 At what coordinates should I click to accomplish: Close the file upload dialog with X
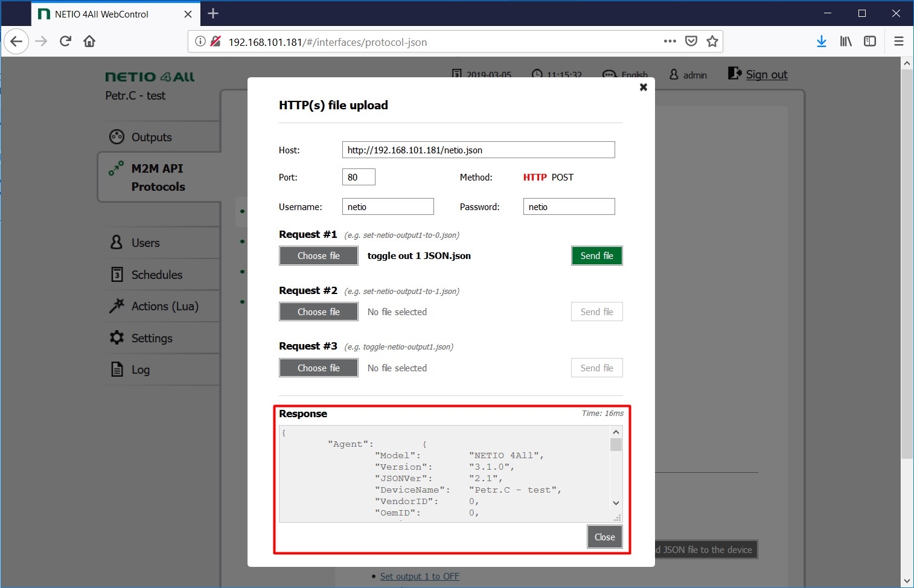click(x=644, y=87)
